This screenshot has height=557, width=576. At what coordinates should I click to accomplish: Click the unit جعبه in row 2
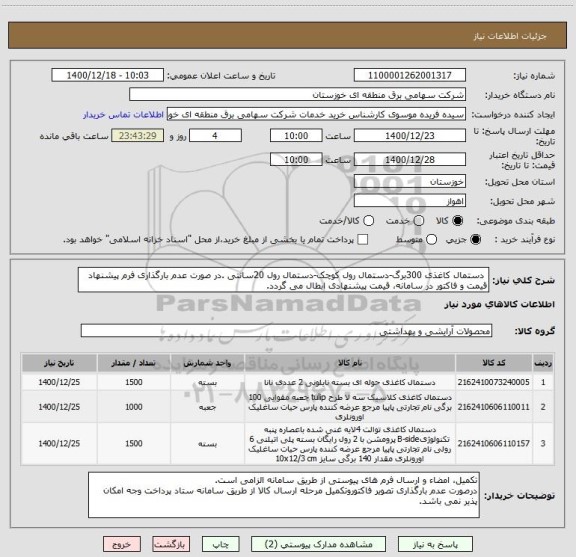point(208,407)
